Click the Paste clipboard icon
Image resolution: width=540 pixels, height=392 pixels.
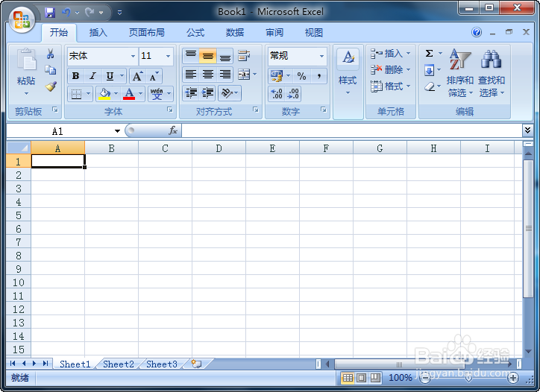pyautogui.click(x=26, y=59)
